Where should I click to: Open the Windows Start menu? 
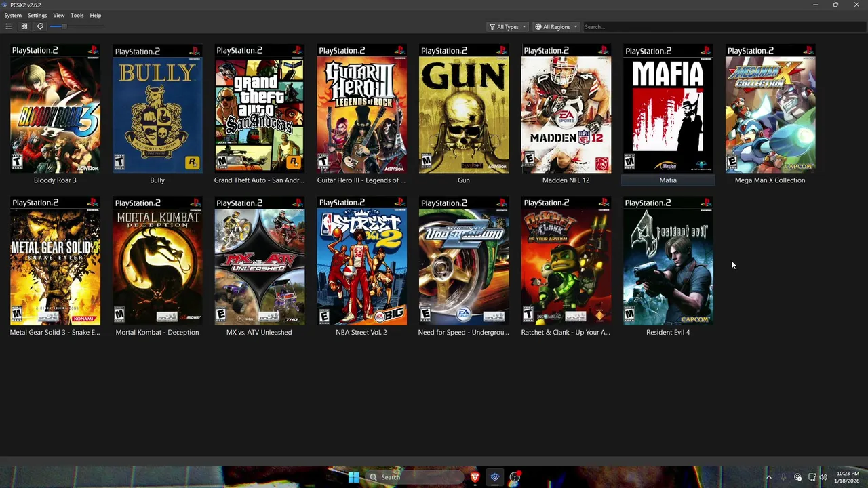(x=353, y=477)
